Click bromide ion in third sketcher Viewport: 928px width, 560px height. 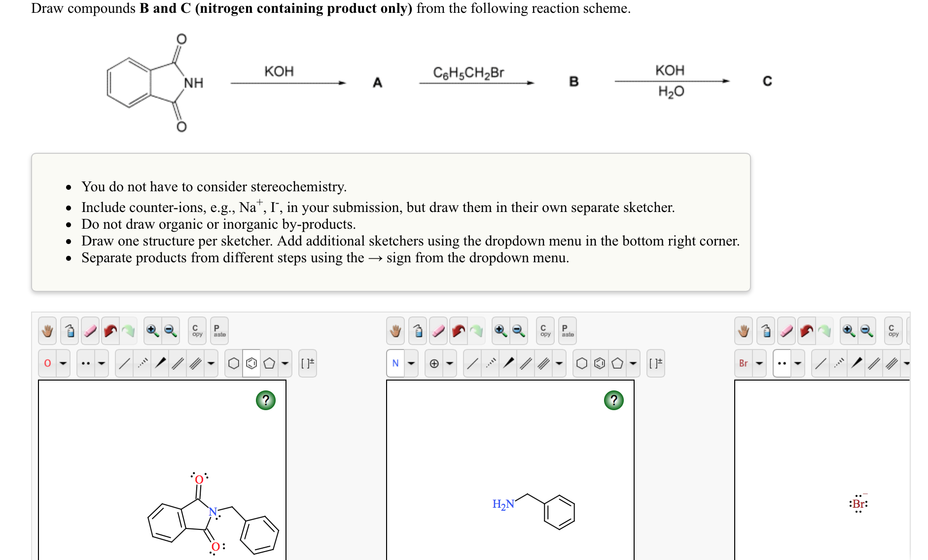(x=858, y=503)
